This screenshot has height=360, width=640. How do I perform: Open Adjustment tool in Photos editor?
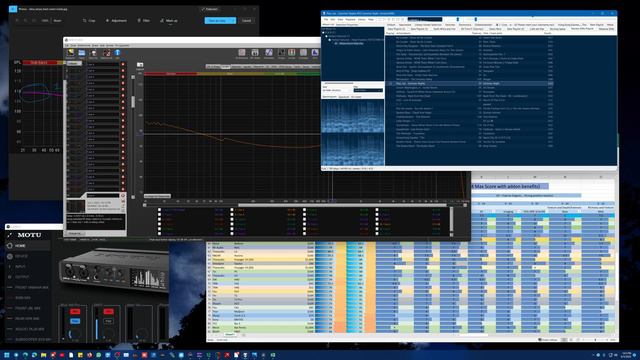(x=116, y=20)
